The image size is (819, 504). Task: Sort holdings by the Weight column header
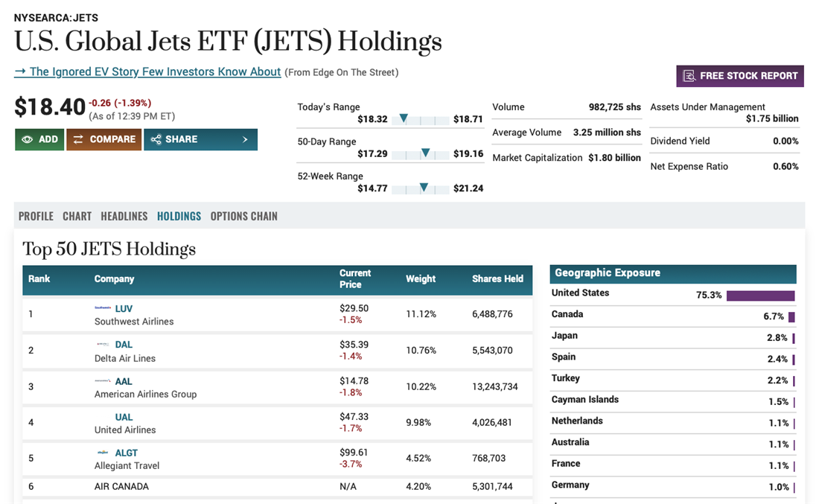(x=421, y=278)
